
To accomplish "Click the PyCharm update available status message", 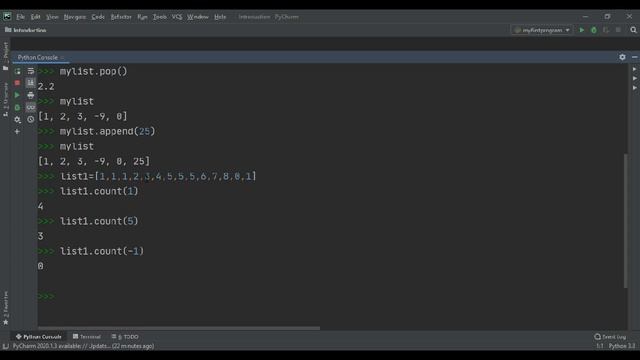I will [83, 346].
